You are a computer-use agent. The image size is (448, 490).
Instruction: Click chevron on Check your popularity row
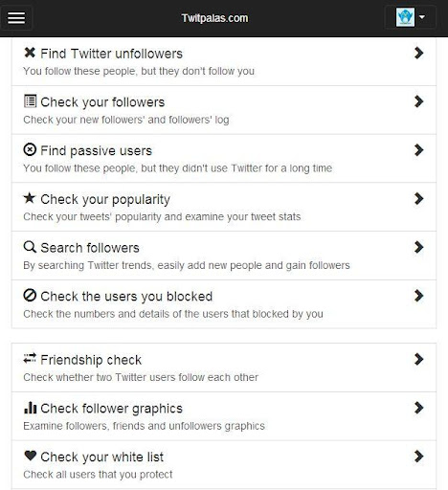(418, 199)
